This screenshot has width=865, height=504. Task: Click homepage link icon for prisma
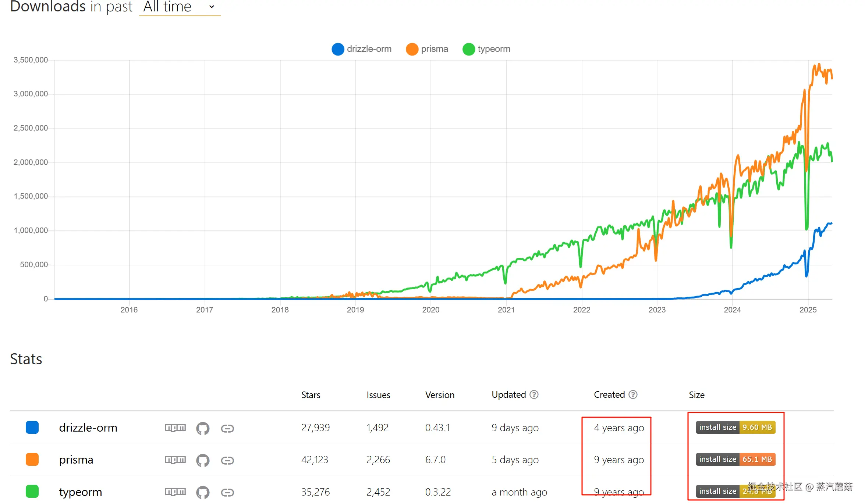[x=227, y=460]
